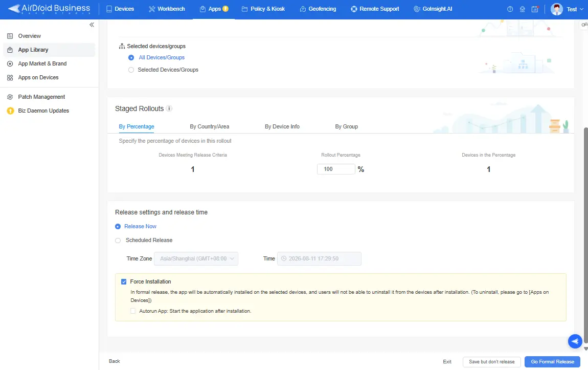Open the notifications calendar icon
Image resolution: width=588 pixels, height=370 pixels.
pyautogui.click(x=535, y=9)
